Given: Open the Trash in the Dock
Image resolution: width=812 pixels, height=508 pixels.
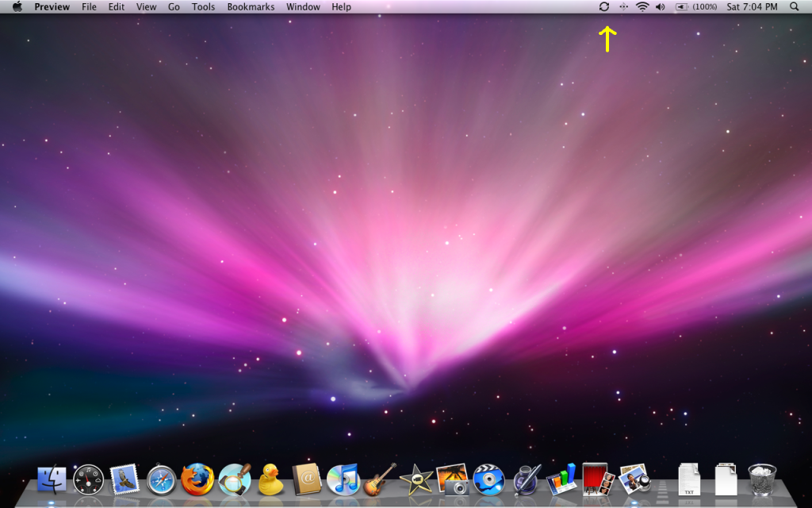Looking at the screenshot, I should [x=762, y=479].
